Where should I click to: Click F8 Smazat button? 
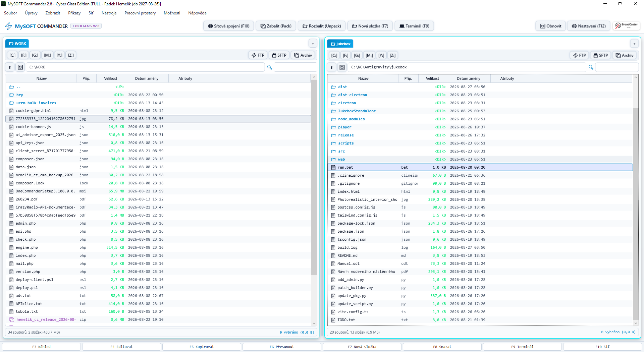click(442, 347)
